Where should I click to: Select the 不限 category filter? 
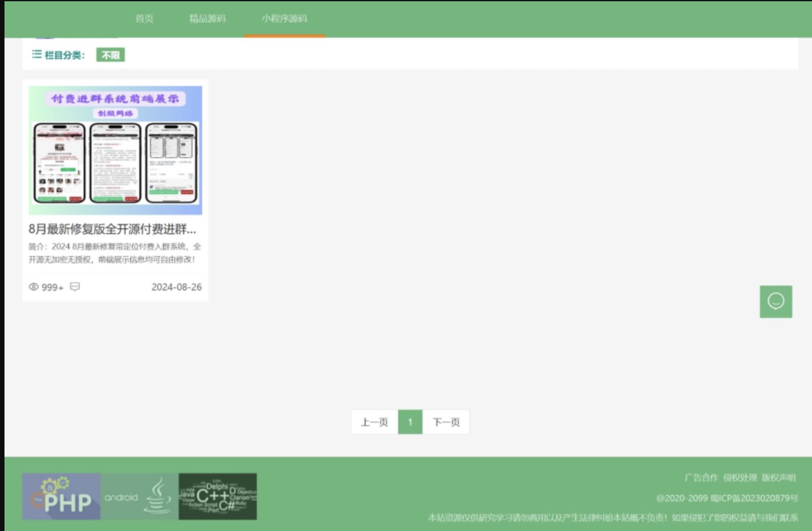110,55
